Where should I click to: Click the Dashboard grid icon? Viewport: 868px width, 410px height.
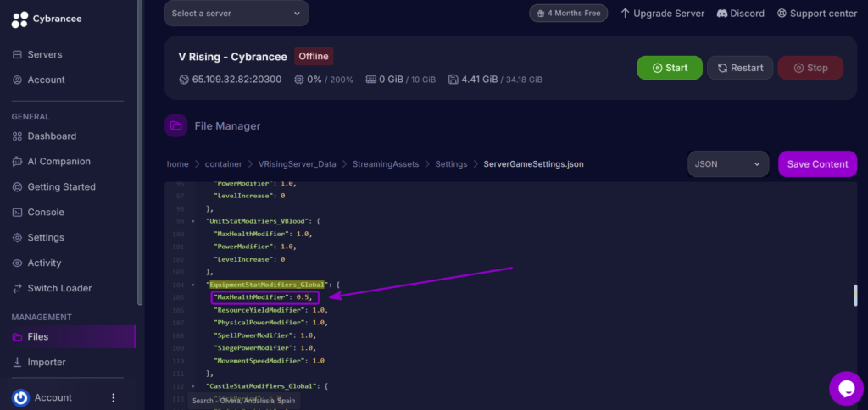[17, 136]
